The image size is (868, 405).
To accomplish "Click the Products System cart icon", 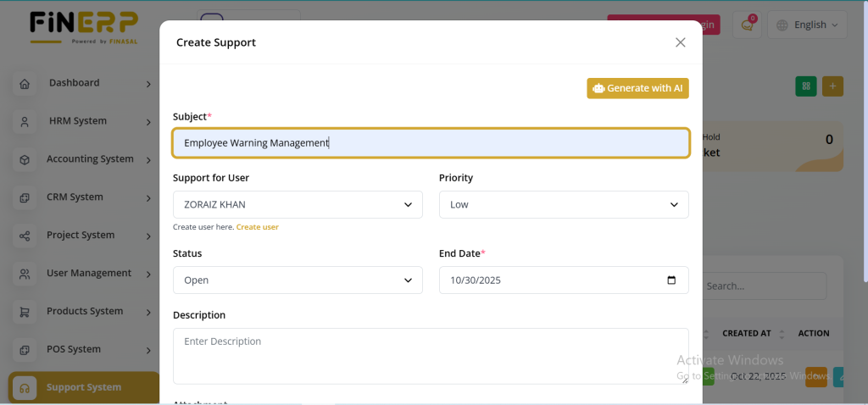I will 25,313.
